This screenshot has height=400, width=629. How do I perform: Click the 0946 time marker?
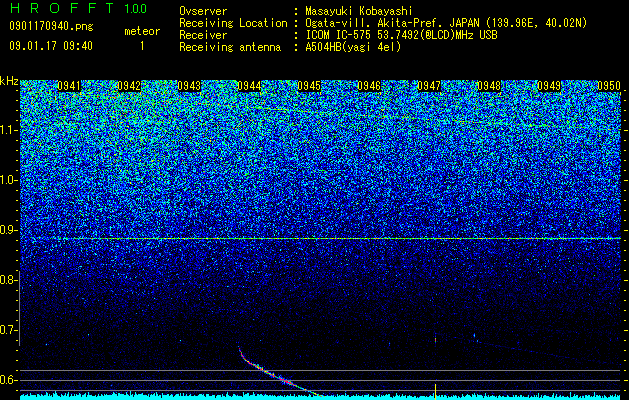coord(369,86)
